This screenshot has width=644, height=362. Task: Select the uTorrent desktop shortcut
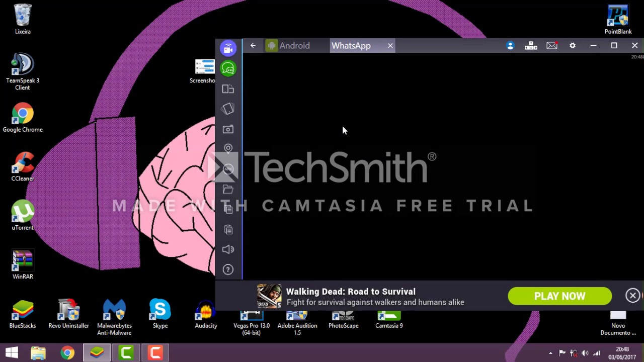tap(23, 215)
